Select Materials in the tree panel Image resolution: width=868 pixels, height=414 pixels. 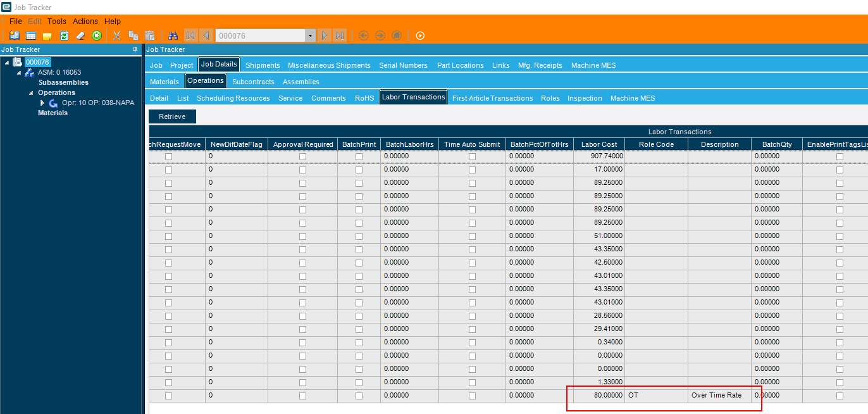(53, 113)
